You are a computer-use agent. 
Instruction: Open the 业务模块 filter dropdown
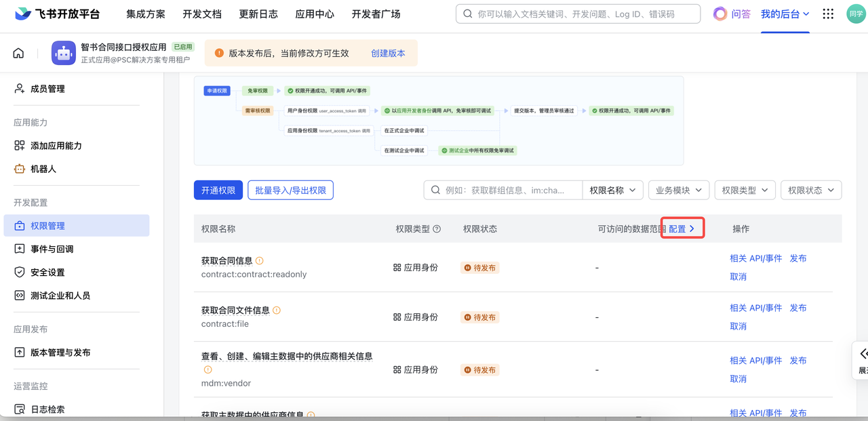click(679, 191)
